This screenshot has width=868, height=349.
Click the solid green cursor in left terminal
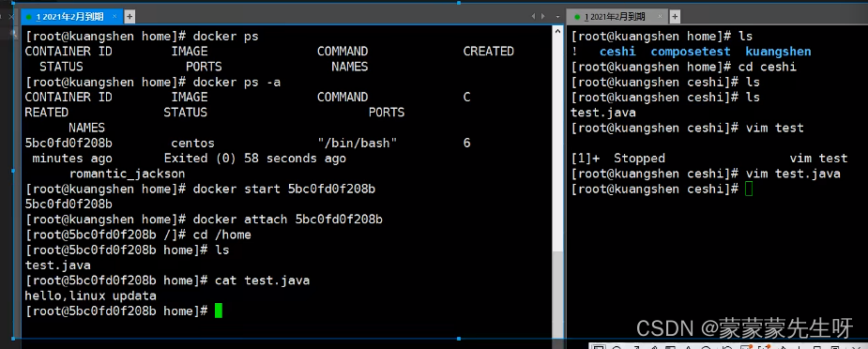click(x=218, y=311)
